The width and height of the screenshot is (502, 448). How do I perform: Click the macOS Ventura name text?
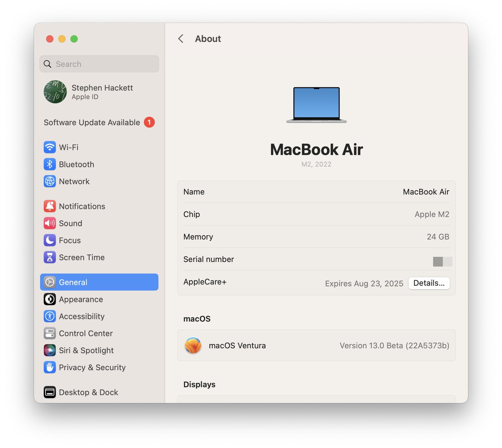click(x=237, y=346)
